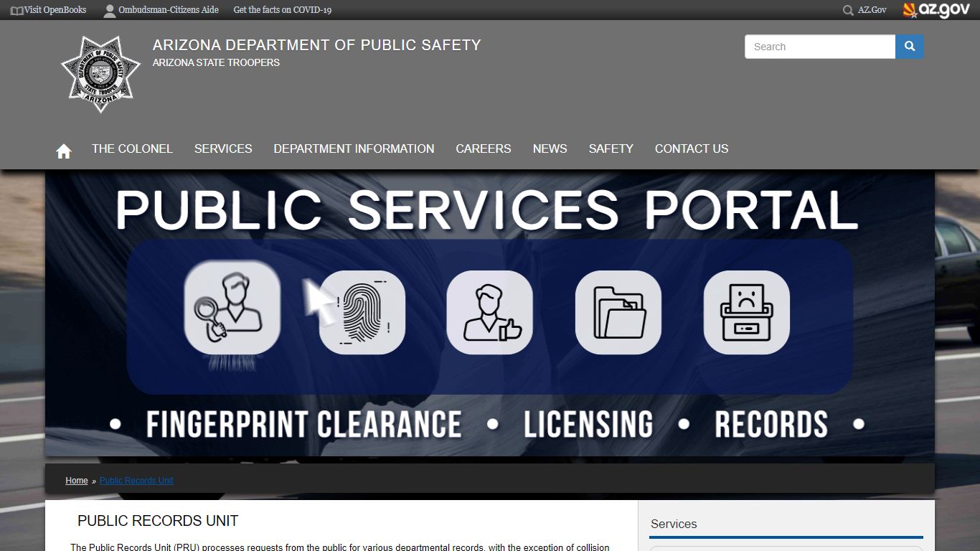
Task: Click Public Records Unit breadcrumb link
Action: click(x=136, y=481)
